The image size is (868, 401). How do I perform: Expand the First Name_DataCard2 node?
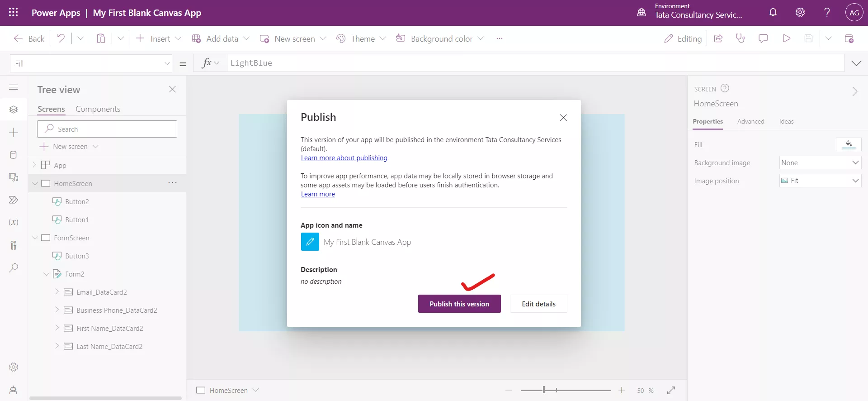[x=57, y=328]
